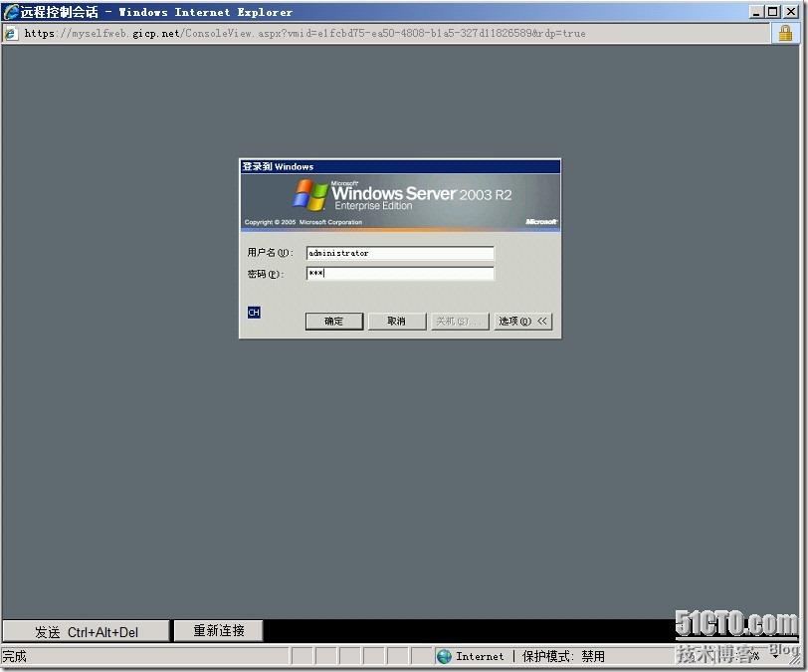Click the Cancel (取消) button in login dialog
The image size is (808, 672).
click(397, 321)
